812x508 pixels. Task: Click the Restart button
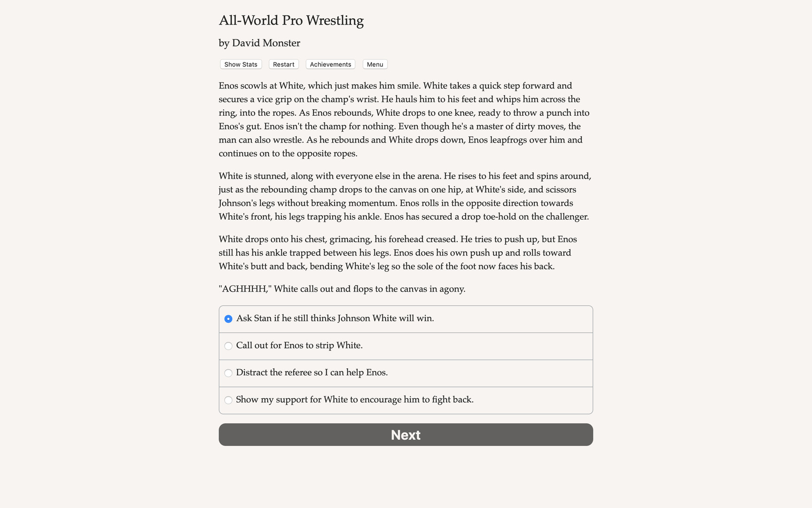tap(283, 64)
